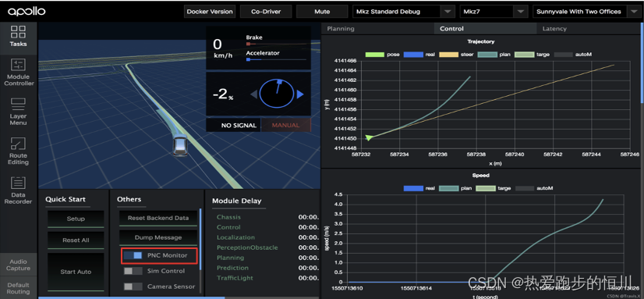Toggle targe legend swatch in Speed chart
The width and height of the screenshot is (644, 299).
click(x=486, y=188)
